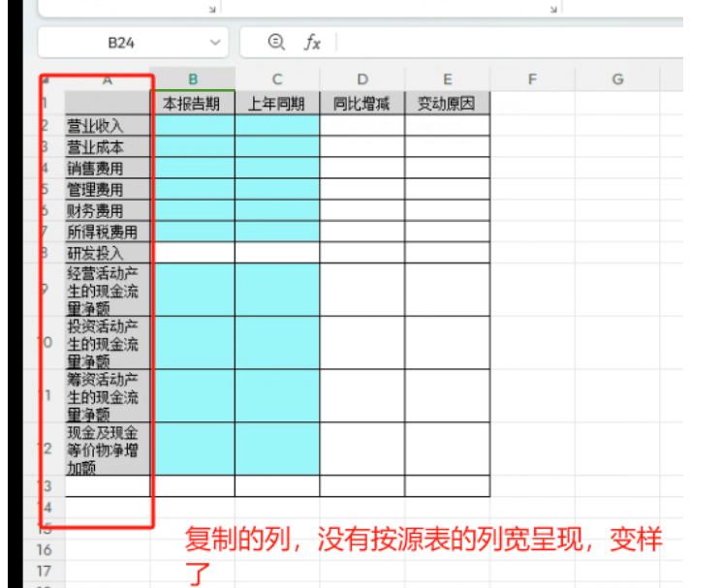Image resolution: width=721 pixels, height=588 pixels.
Task: Click the cell '本报告期'
Action: (x=193, y=103)
